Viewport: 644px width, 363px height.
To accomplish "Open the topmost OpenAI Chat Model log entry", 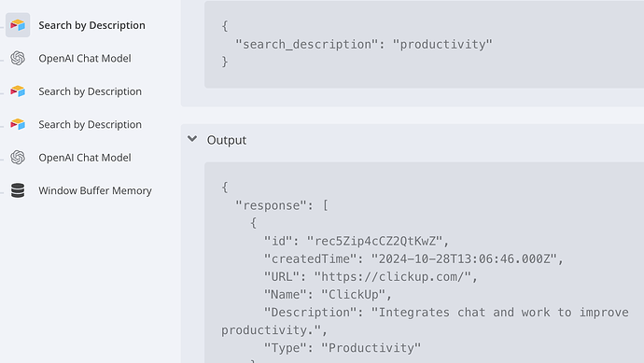I will click(x=85, y=58).
